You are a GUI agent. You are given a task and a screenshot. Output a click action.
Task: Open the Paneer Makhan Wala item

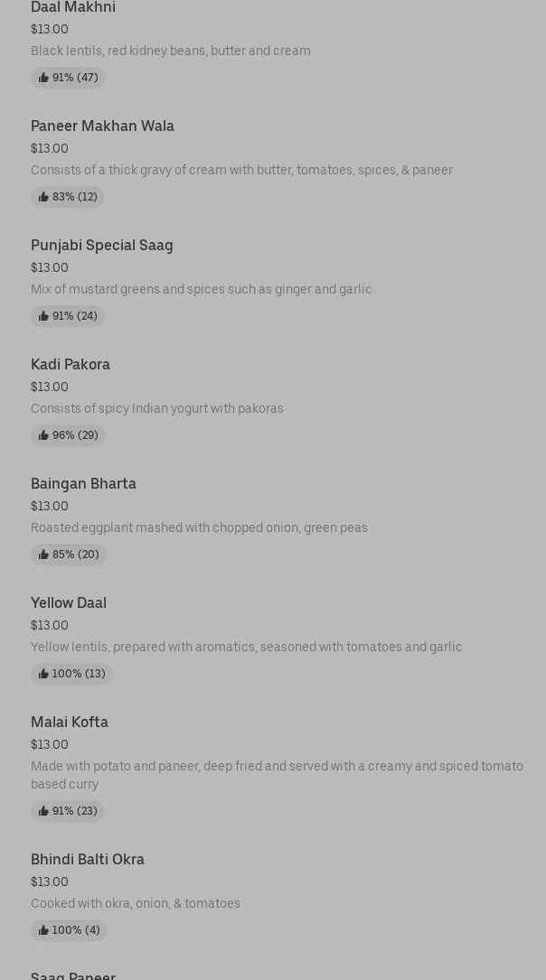[102, 126]
